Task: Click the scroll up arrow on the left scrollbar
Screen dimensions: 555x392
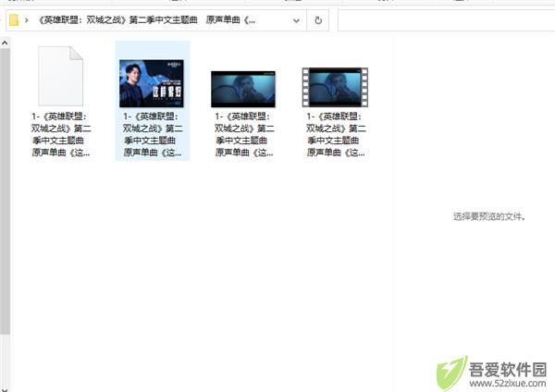Action: coord(5,43)
